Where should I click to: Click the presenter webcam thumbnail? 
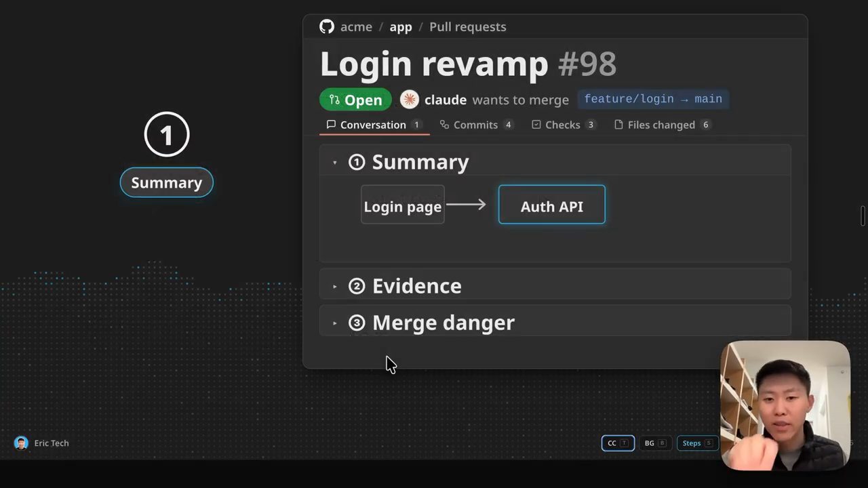pyautogui.click(x=785, y=405)
